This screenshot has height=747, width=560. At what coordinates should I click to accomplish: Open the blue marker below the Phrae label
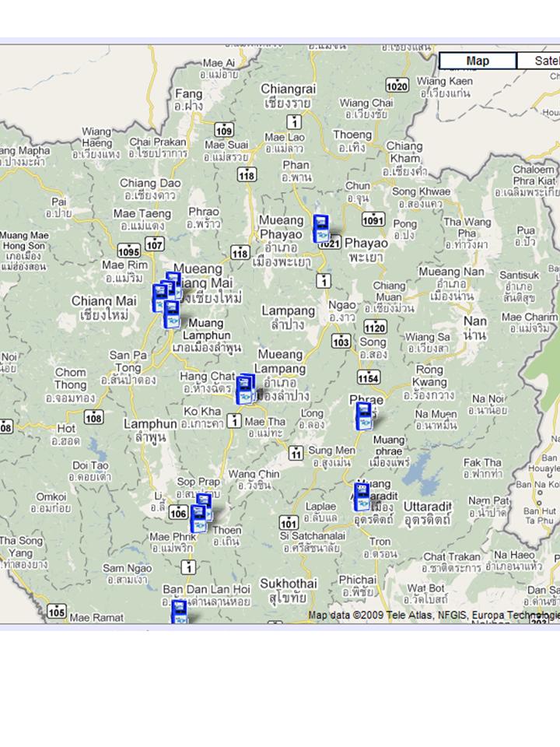pyautogui.click(x=364, y=416)
